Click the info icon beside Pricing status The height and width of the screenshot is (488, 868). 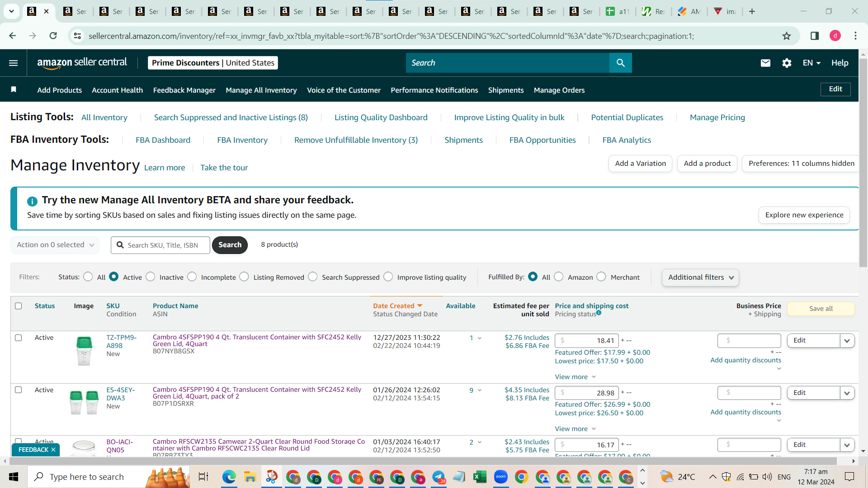pyautogui.click(x=599, y=312)
